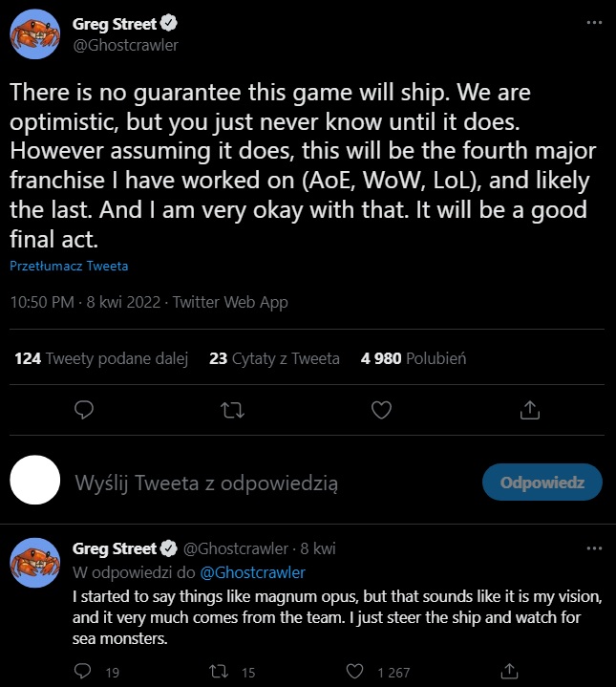Click the blue Odpowiedz button
Image resolution: width=616 pixels, height=687 pixels.
pyautogui.click(x=542, y=483)
